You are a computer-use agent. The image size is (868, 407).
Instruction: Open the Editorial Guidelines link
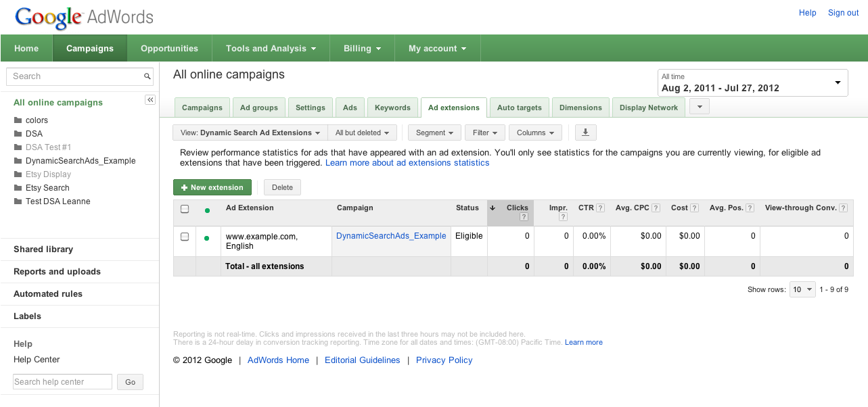click(363, 360)
